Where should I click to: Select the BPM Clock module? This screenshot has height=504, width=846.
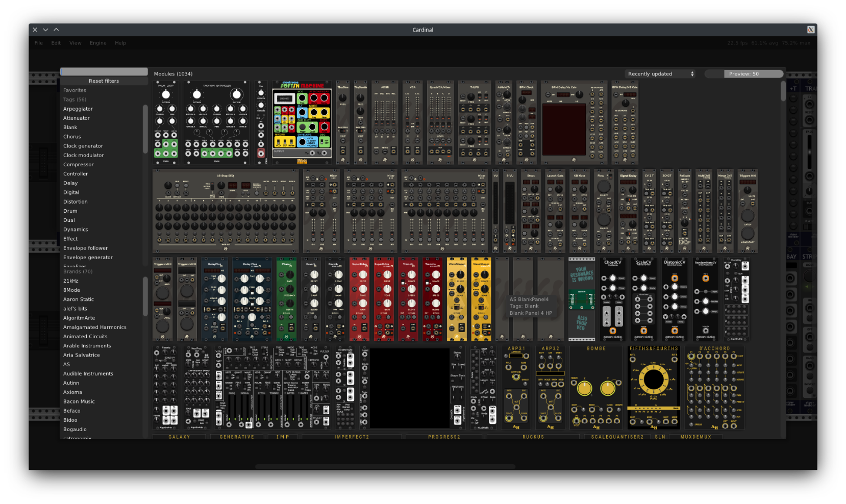pos(526,122)
